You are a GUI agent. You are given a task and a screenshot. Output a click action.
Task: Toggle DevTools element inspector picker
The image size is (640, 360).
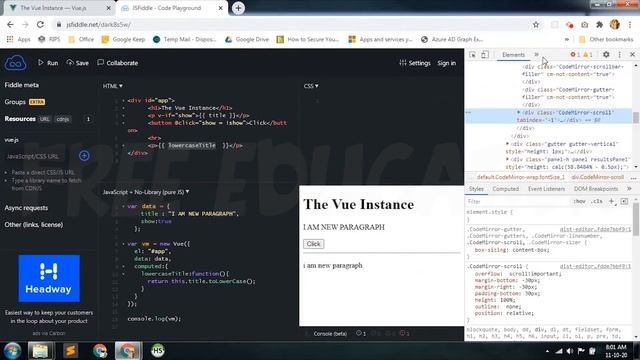tap(472, 55)
